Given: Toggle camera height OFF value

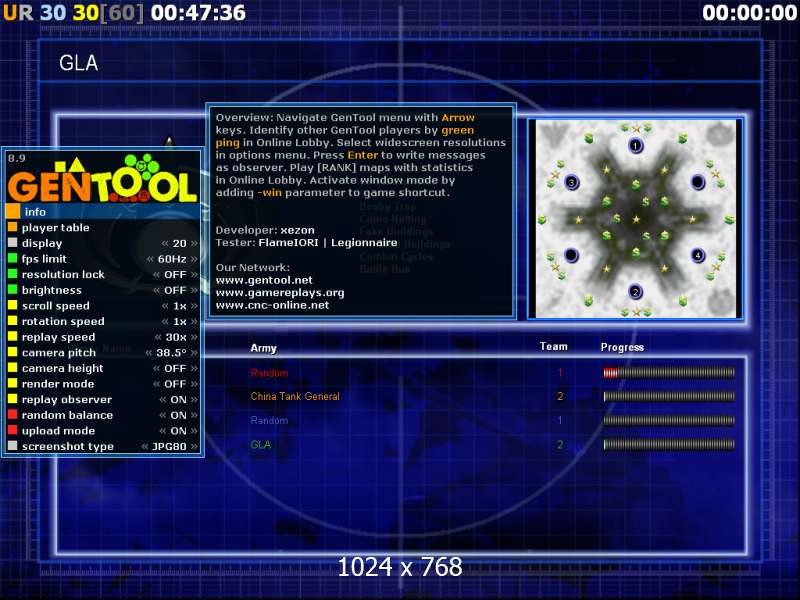Looking at the screenshot, I should [x=175, y=368].
